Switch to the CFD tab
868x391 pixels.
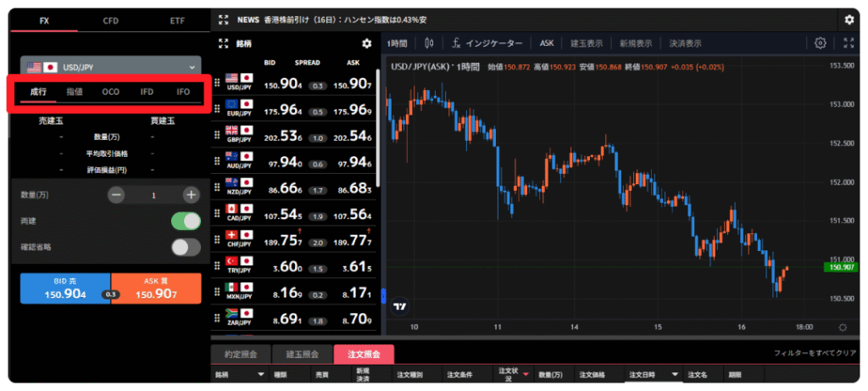(x=110, y=19)
